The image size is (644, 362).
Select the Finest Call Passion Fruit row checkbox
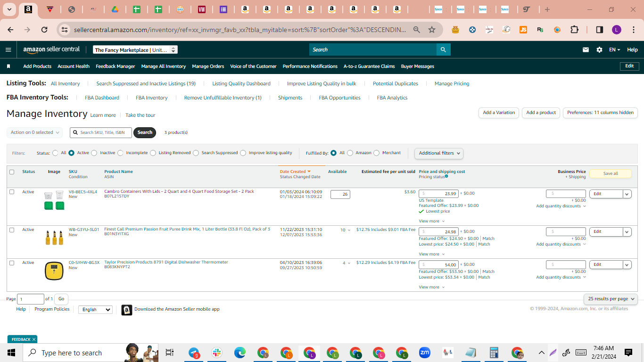(x=12, y=230)
